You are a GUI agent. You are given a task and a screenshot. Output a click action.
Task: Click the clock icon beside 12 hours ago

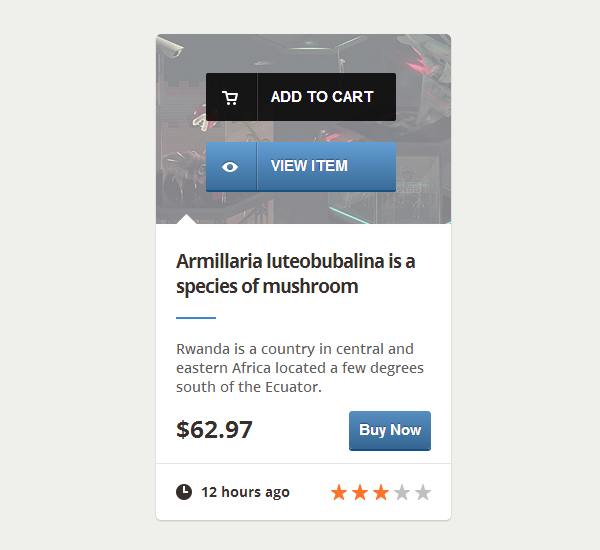(184, 492)
